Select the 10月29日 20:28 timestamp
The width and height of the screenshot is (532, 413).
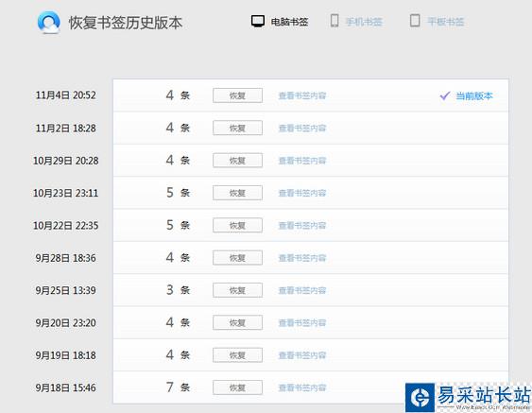66,160
